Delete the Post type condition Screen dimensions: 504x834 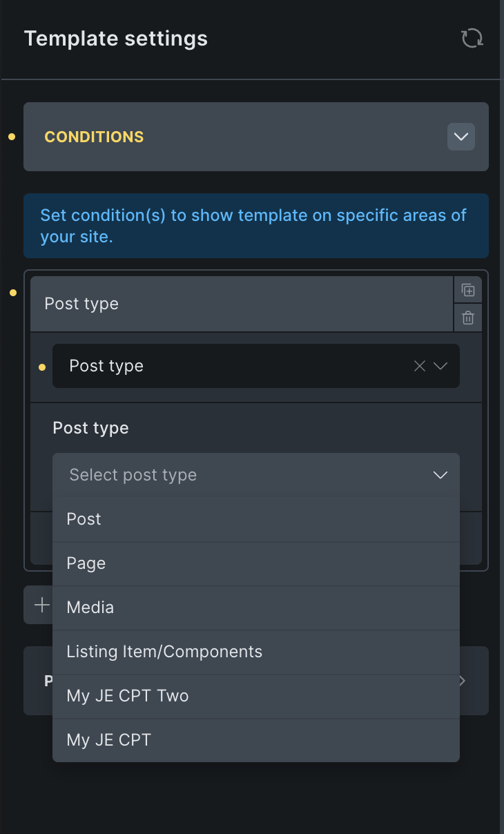pyautogui.click(x=468, y=318)
